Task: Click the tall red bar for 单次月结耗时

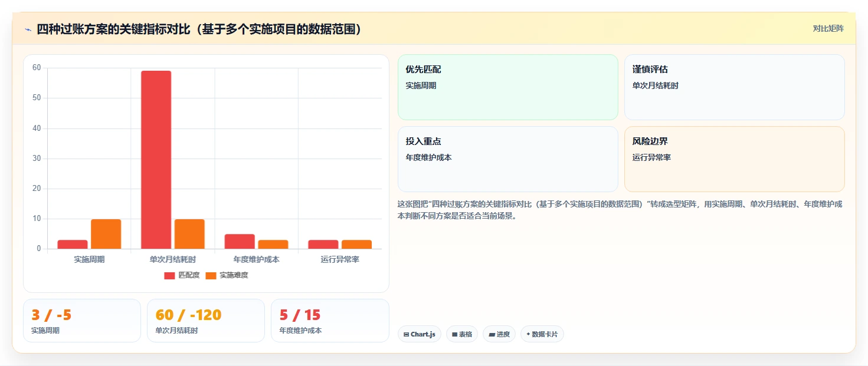Action: 156,160
